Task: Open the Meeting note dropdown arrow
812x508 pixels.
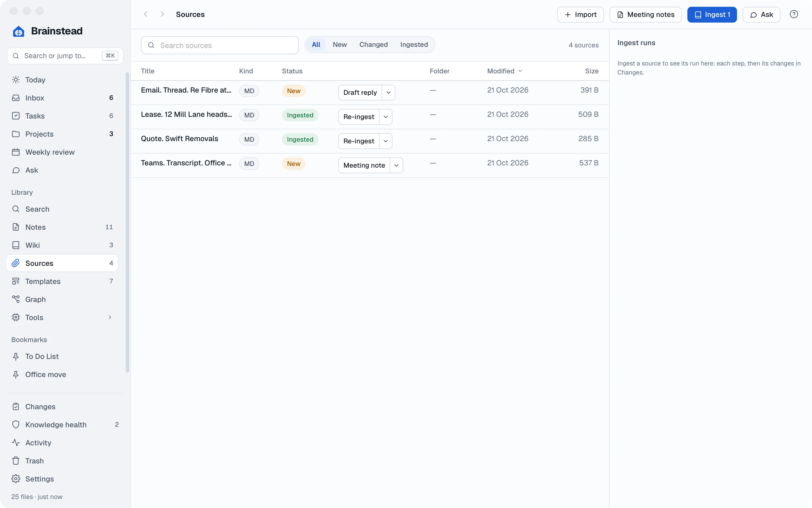Action: coord(396,166)
